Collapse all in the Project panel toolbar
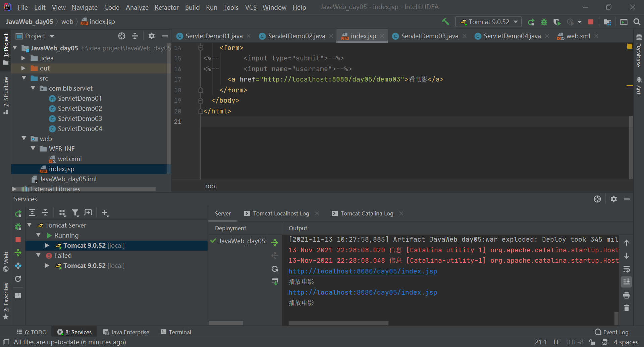Image resolution: width=644 pixels, height=347 pixels. [135, 36]
